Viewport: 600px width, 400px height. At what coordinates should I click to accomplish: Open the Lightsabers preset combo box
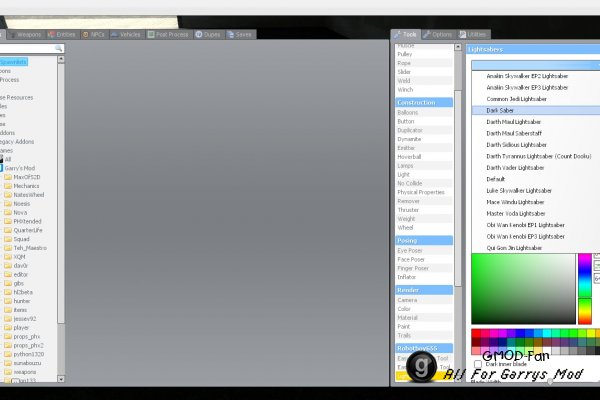pyautogui.click(x=535, y=65)
